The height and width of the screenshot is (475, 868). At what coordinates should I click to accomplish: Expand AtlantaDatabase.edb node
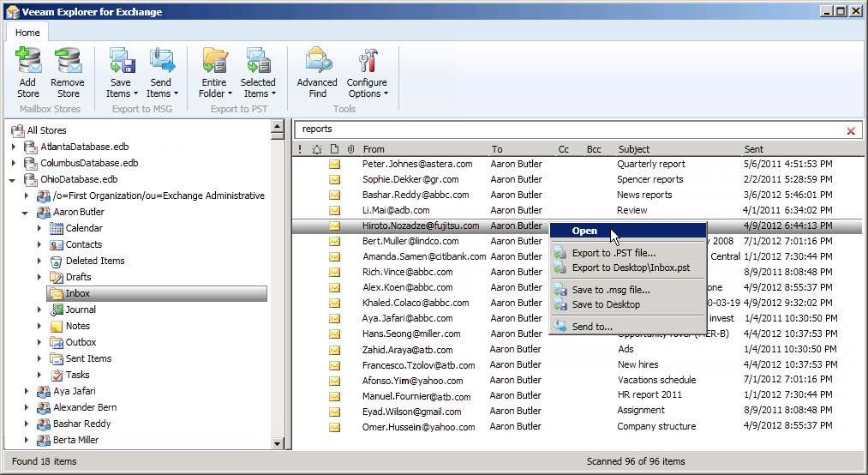coord(14,147)
